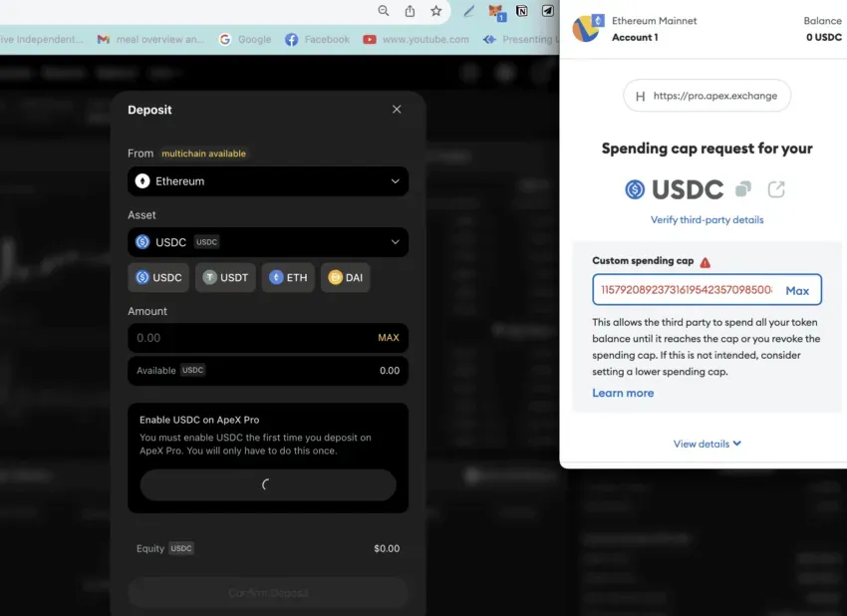Open the www.youtube.com bookmark
Image resolution: width=847 pixels, height=616 pixels.
tap(416, 40)
